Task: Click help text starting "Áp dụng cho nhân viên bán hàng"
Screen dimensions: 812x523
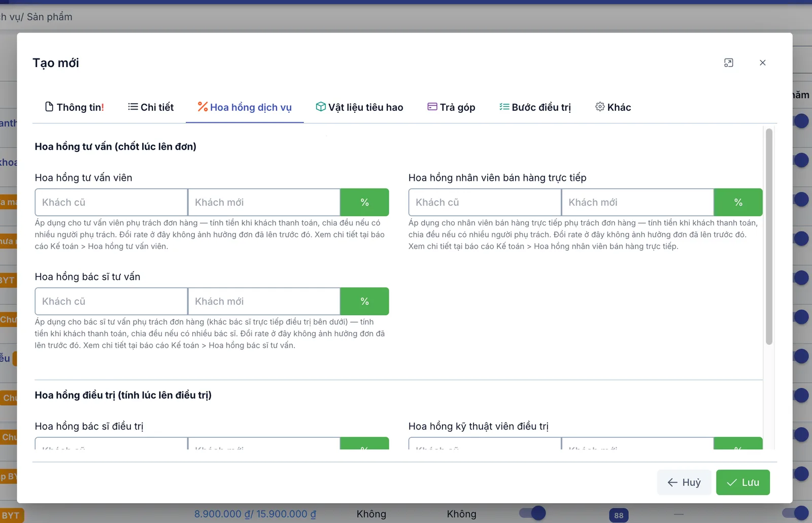Action: pos(583,235)
